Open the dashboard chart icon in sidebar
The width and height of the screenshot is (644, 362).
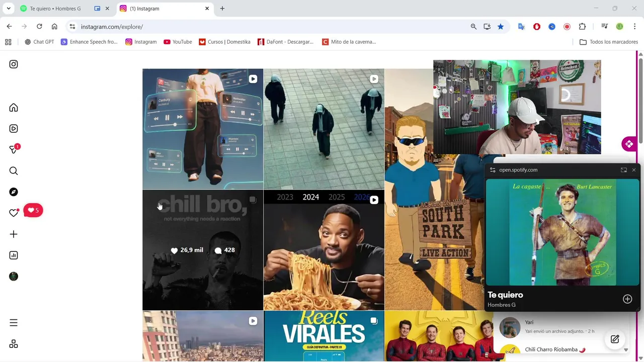pos(14,255)
